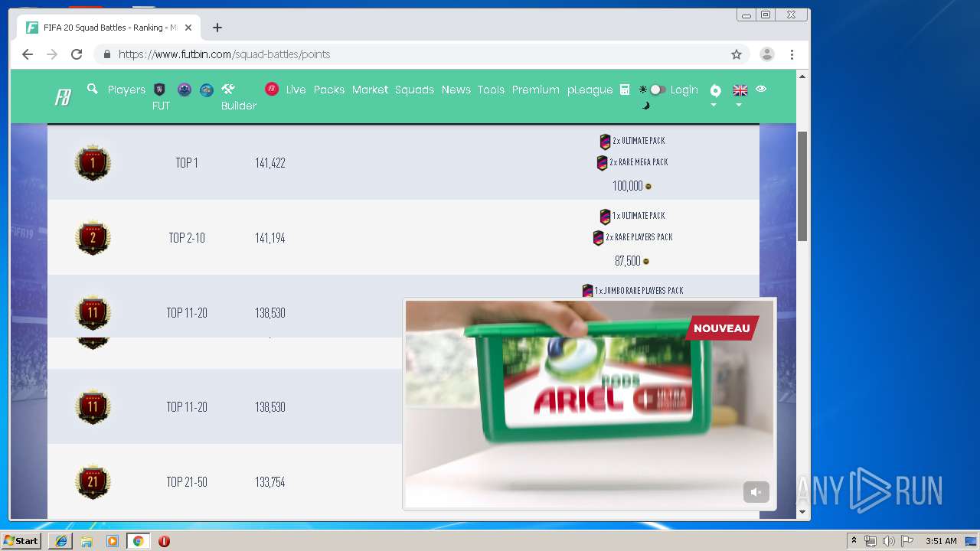Viewport: 980px width, 551px height.
Task: Click the browser forward button
Action: [x=52, y=54]
